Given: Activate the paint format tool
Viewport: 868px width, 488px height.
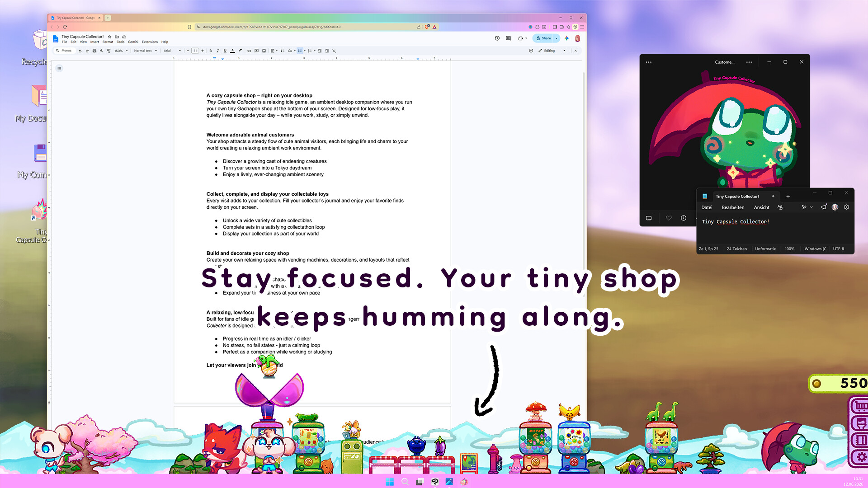Looking at the screenshot, I should [109, 51].
